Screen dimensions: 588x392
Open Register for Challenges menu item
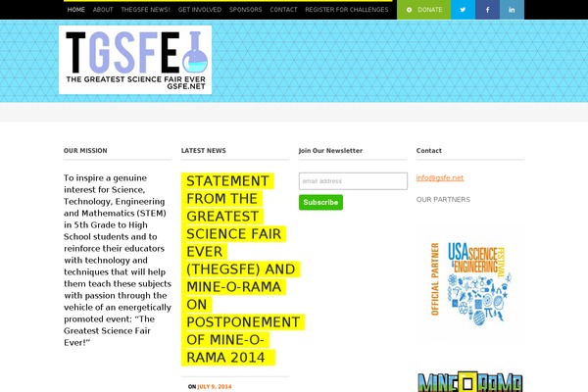(x=347, y=10)
